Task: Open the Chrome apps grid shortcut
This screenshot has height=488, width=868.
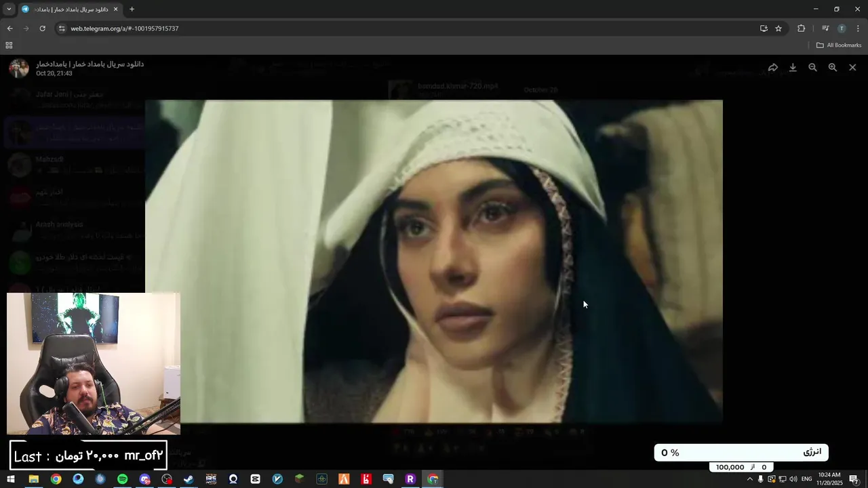Action: point(9,45)
